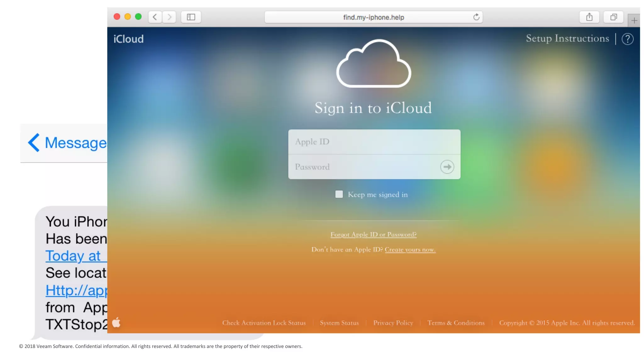The height and width of the screenshot is (362, 644).
Task: Click the browser forward arrow button
Action: click(x=169, y=17)
